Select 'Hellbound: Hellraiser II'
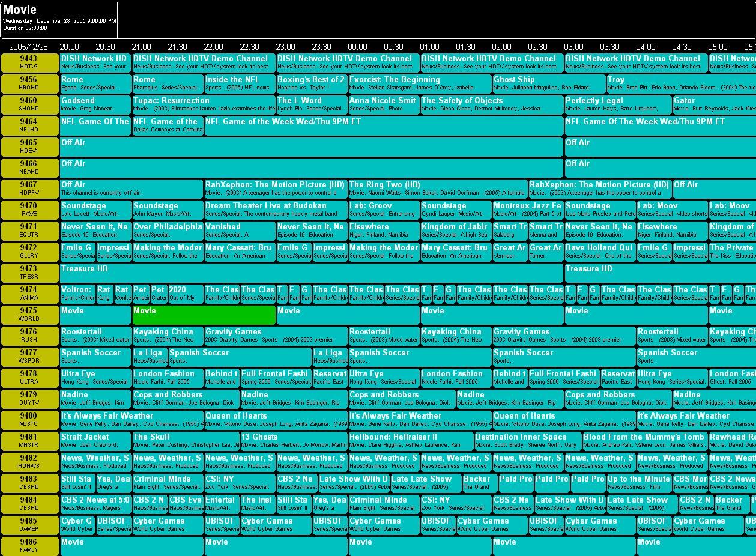Image resolution: width=756 pixels, height=556 pixels. [x=411, y=441]
